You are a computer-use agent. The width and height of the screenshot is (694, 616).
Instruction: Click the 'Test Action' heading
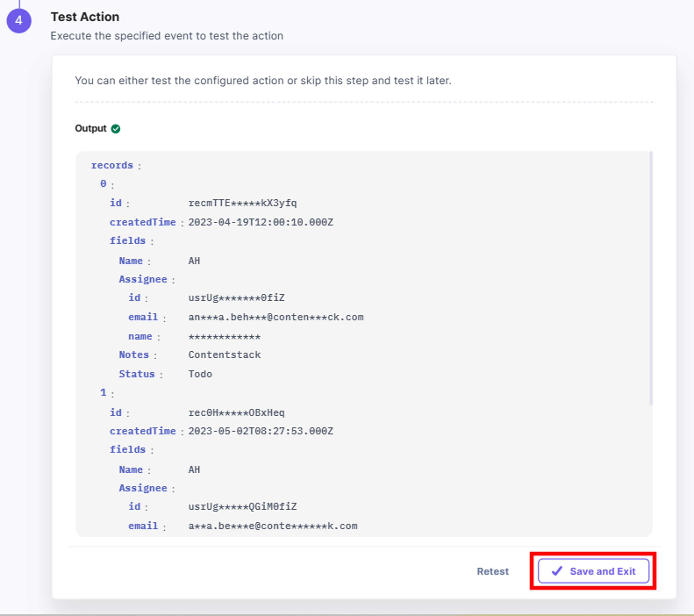point(85,17)
